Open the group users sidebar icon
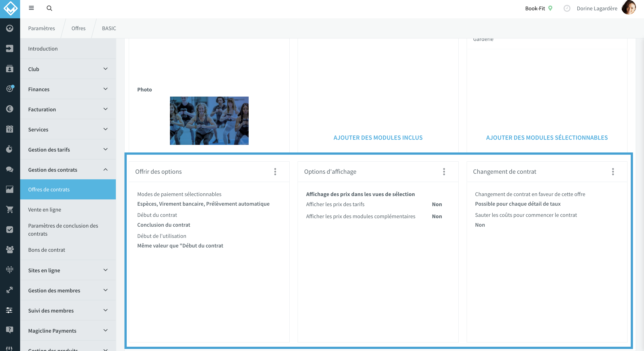Screen dimensions: 644x351 point(10,250)
